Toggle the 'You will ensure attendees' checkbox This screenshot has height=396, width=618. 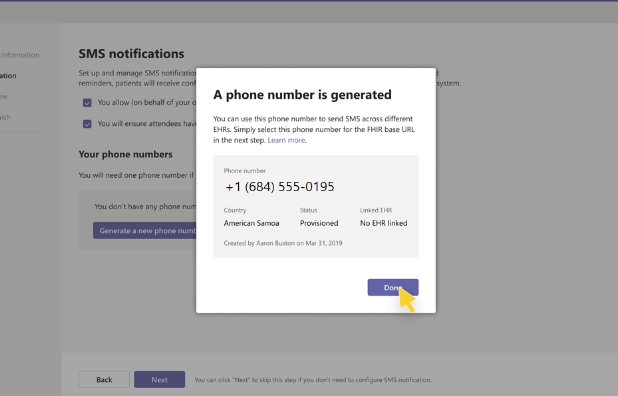click(x=87, y=124)
